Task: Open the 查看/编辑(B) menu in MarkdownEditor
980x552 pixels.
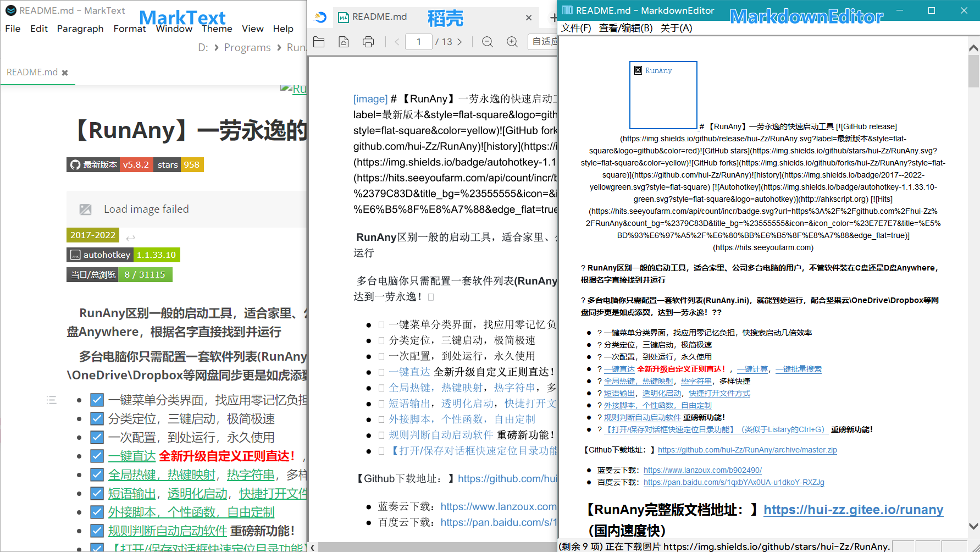Action: 626,28
